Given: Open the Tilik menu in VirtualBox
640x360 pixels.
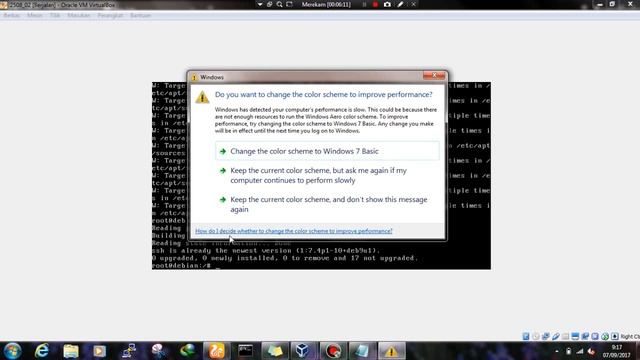Looking at the screenshot, I should [x=55, y=16].
